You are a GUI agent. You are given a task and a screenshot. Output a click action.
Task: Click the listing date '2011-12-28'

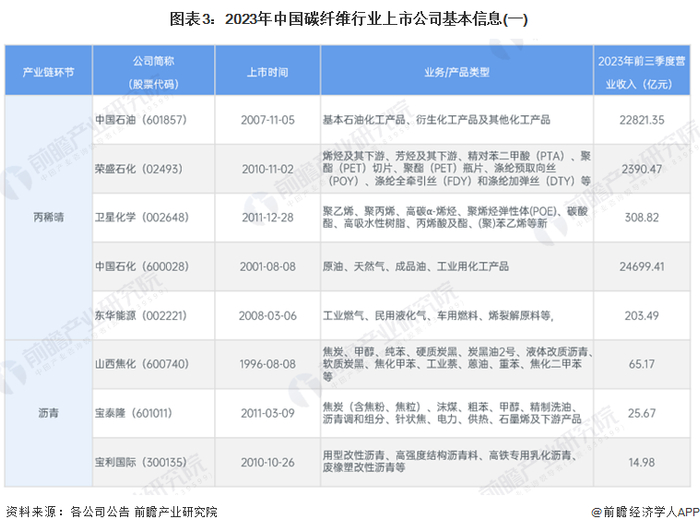click(267, 217)
